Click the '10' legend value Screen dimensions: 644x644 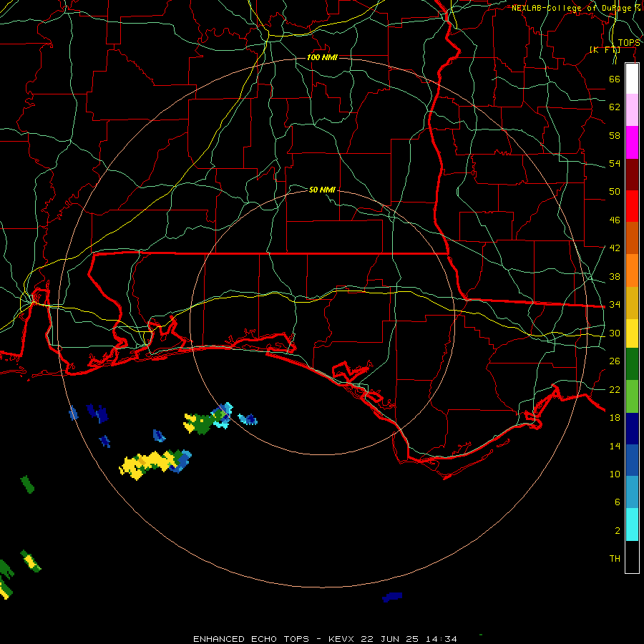(x=615, y=474)
